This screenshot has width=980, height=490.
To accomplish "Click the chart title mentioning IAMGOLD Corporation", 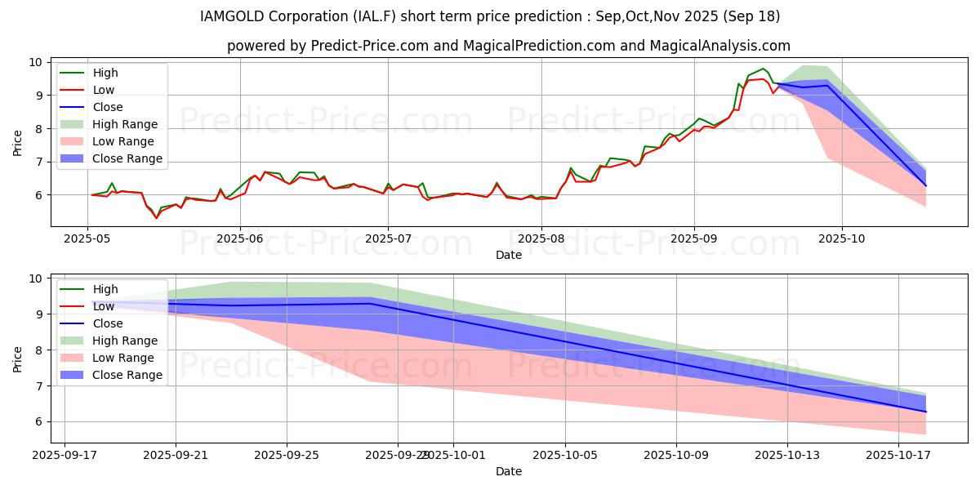I will tap(490, 16).
